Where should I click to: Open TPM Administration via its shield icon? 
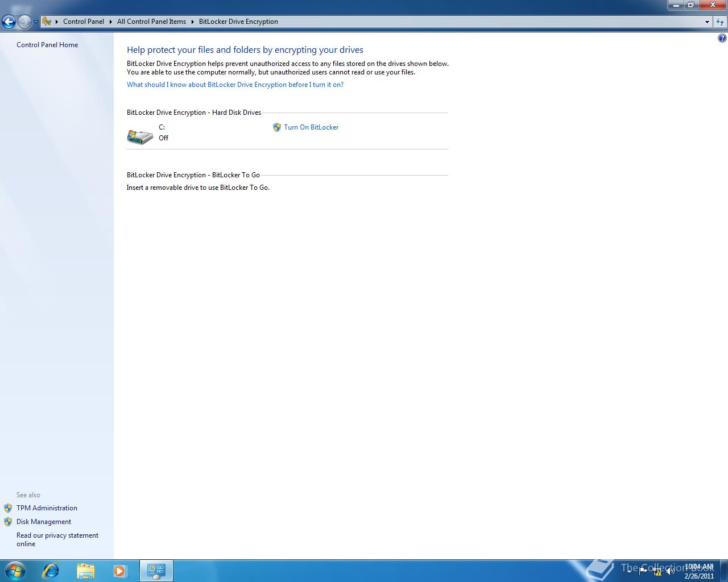pos(8,508)
